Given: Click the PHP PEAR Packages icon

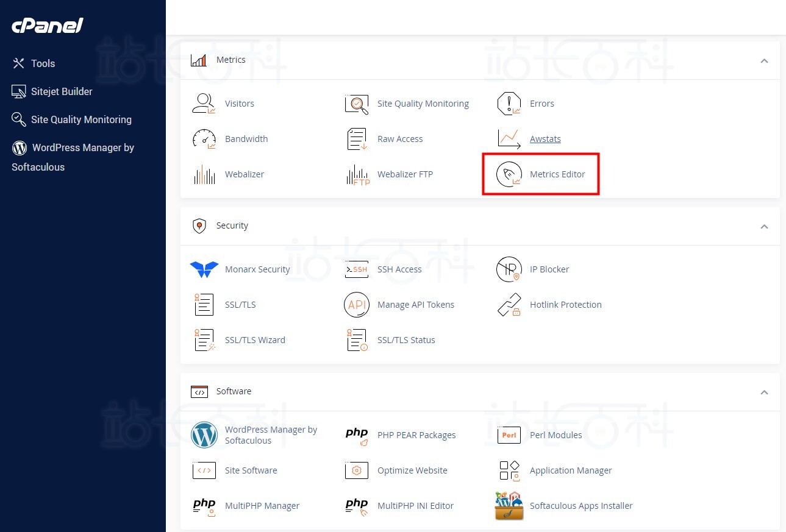Looking at the screenshot, I should click(x=357, y=436).
